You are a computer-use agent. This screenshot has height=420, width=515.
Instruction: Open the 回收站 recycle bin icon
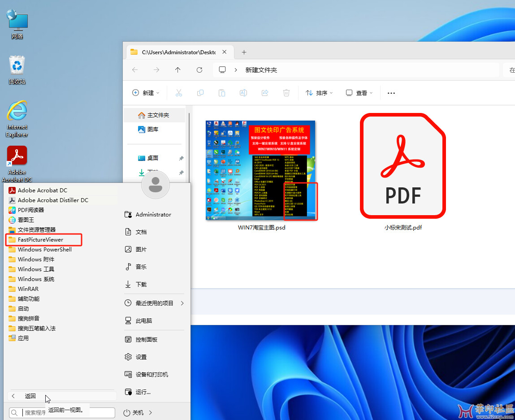[x=17, y=69]
